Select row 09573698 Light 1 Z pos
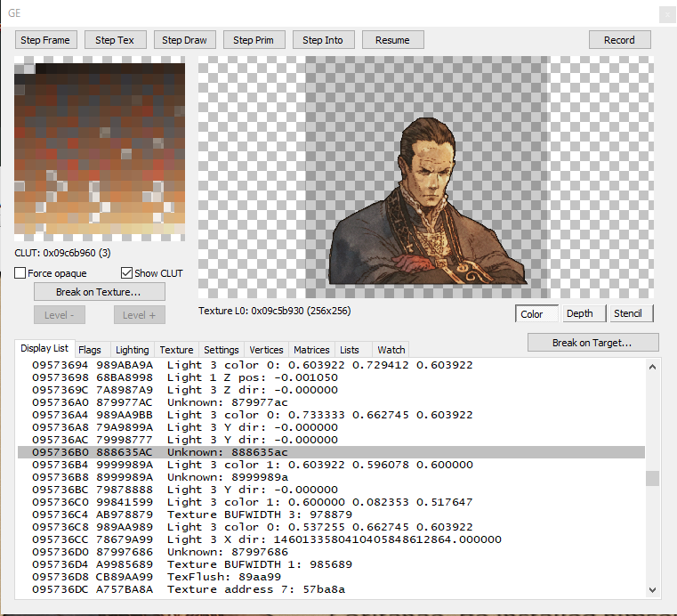This screenshot has height=616, width=677. (x=331, y=377)
